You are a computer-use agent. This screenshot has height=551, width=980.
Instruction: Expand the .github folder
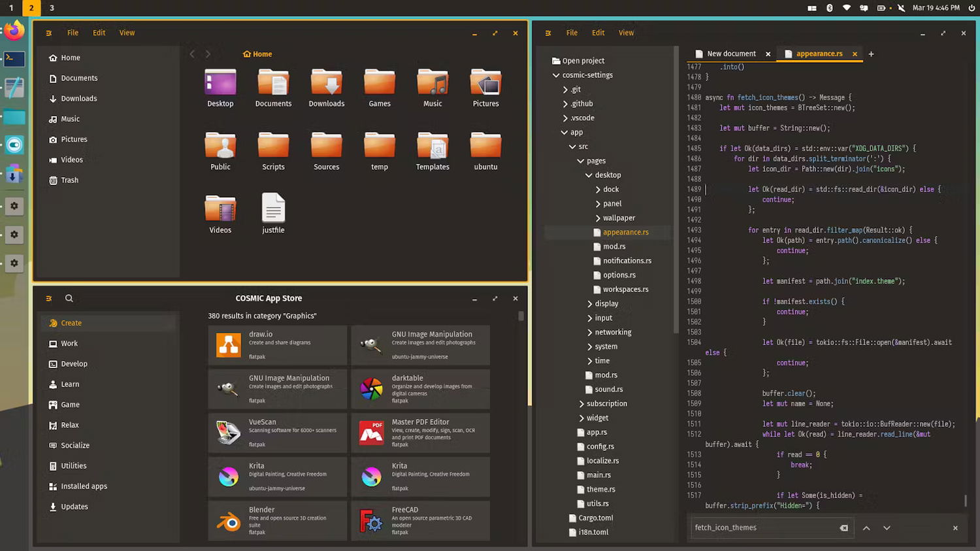565,104
